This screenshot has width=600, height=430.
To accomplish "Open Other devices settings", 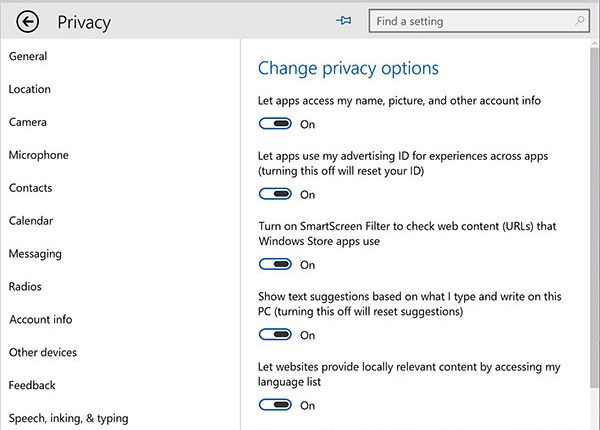I will coord(43,353).
